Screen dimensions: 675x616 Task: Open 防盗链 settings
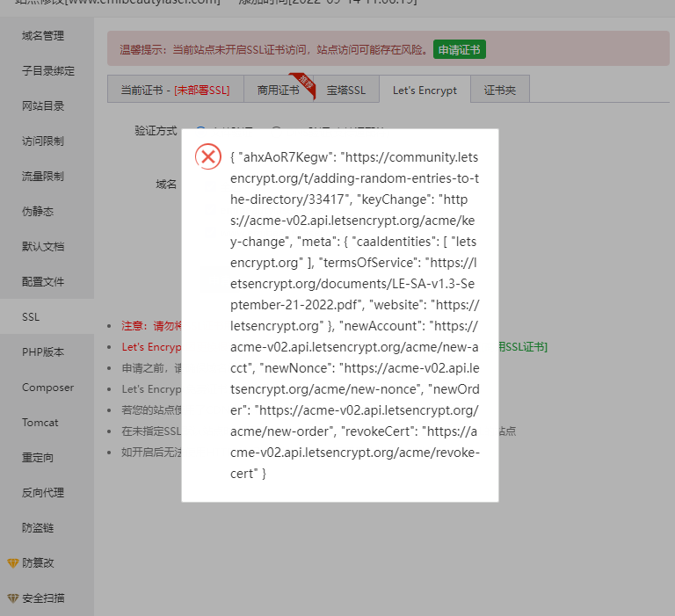pos(38,528)
